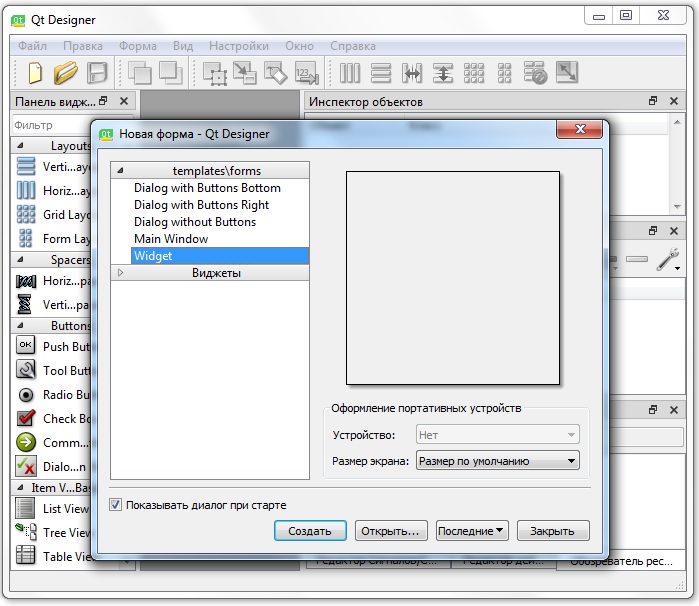Pick the Horizontal Spacer widget icon

coord(26,281)
